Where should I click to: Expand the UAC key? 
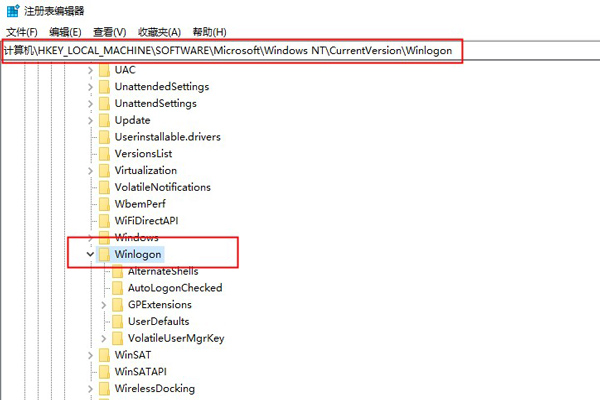tap(90, 70)
